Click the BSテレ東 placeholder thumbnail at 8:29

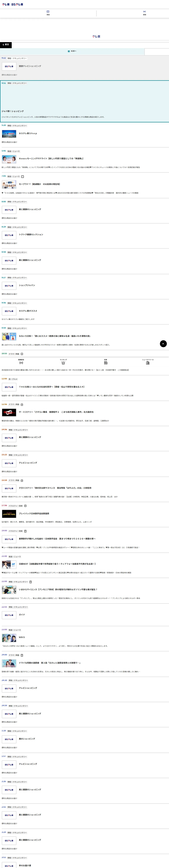tap(9, 235)
